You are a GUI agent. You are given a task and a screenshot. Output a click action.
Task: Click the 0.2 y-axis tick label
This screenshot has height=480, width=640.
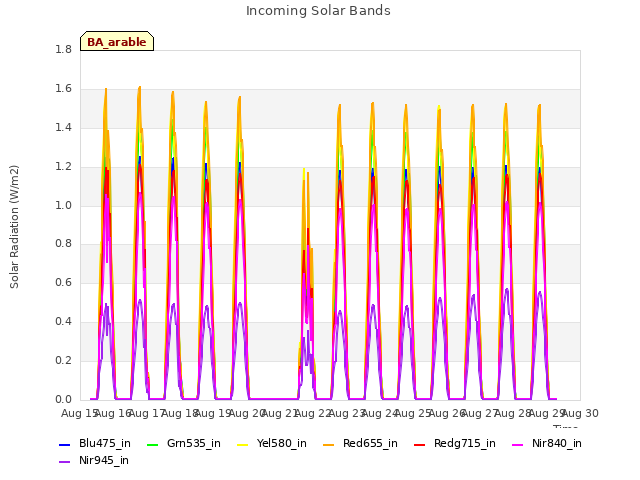point(63,360)
